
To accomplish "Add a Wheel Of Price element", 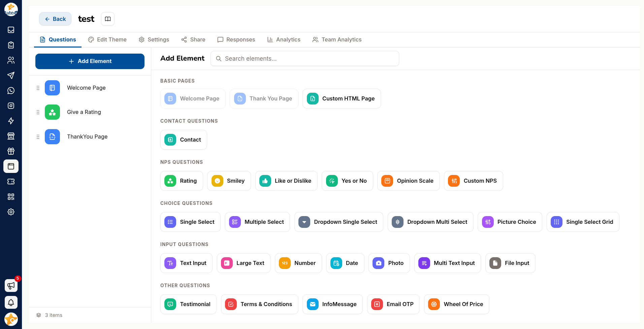I will pyautogui.click(x=457, y=304).
